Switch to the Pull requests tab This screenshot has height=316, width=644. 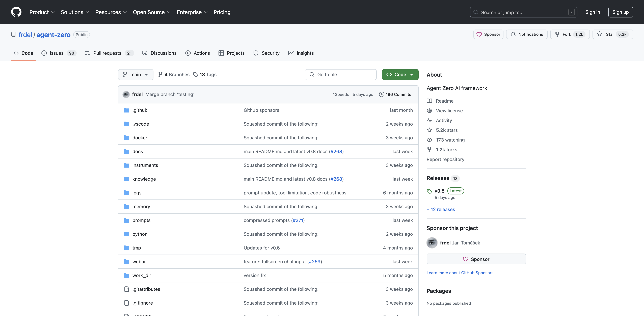tap(109, 53)
